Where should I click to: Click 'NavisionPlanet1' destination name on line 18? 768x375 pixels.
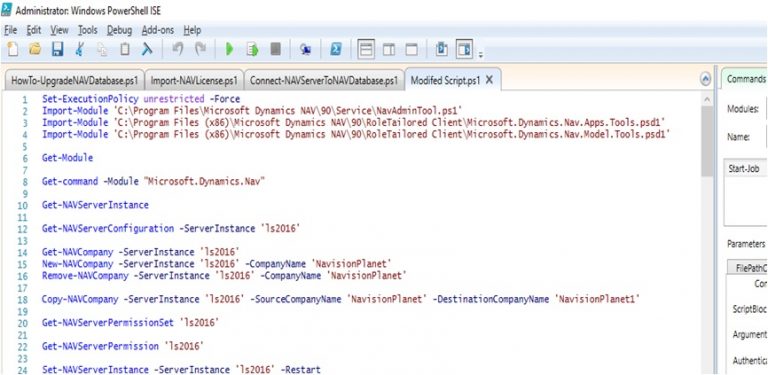point(597,299)
